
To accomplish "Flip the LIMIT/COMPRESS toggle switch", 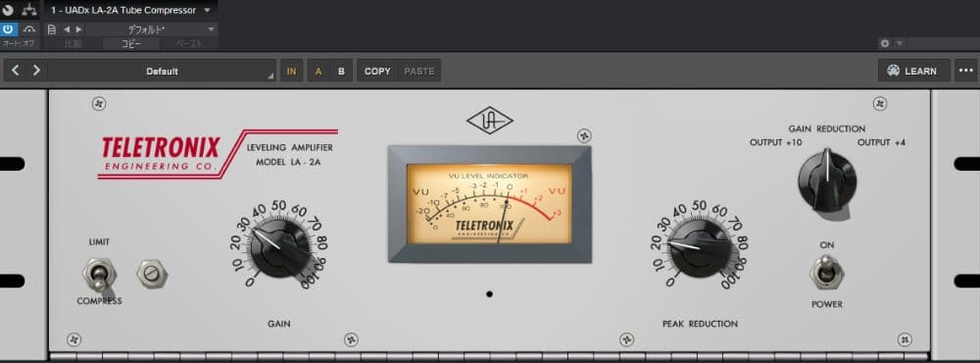I will pyautogui.click(x=99, y=276).
